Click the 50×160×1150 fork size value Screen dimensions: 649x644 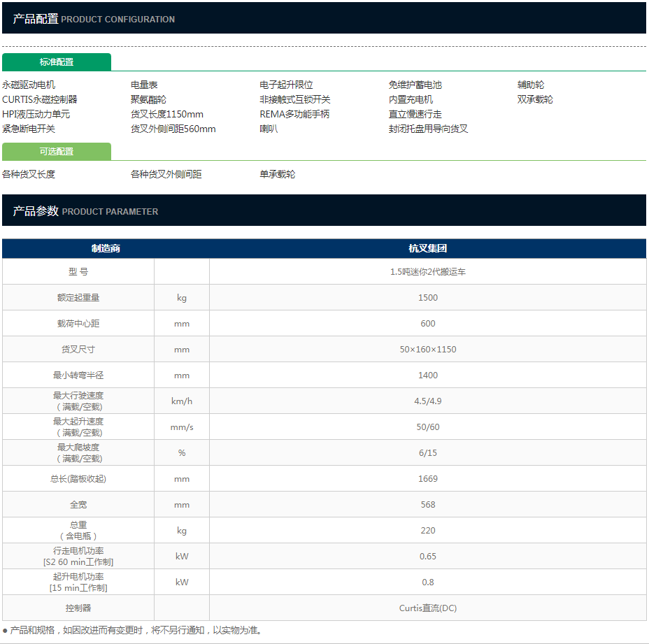[x=427, y=350]
